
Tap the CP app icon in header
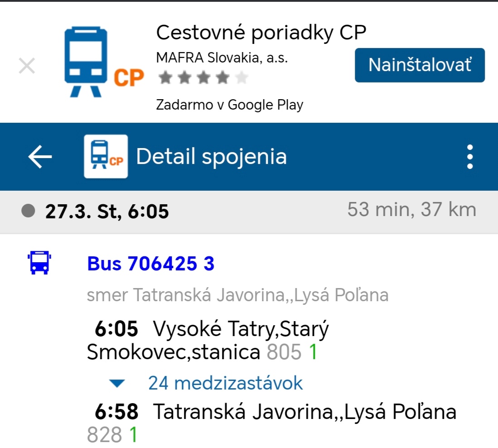[106, 156]
